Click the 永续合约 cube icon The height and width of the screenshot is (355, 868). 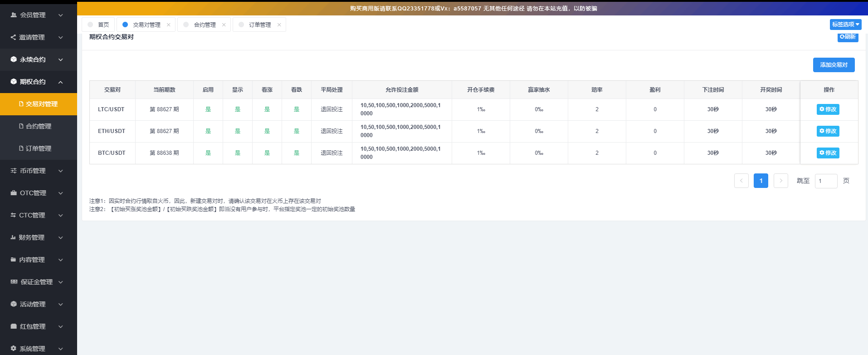[x=14, y=59]
